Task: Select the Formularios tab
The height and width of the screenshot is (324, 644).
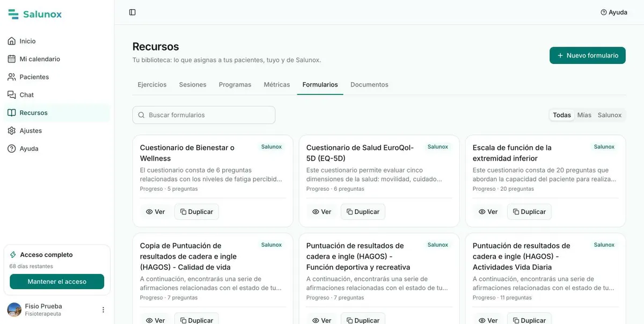Action: pyautogui.click(x=320, y=85)
